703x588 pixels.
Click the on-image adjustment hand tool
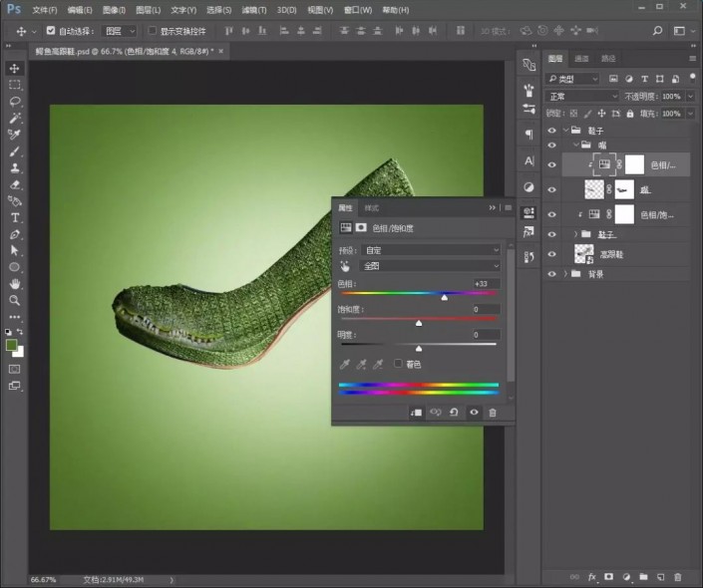tap(344, 266)
